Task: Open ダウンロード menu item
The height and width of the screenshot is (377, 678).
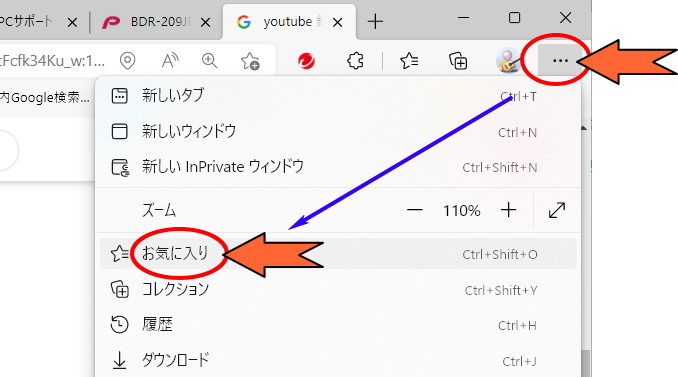Action: 338,360
